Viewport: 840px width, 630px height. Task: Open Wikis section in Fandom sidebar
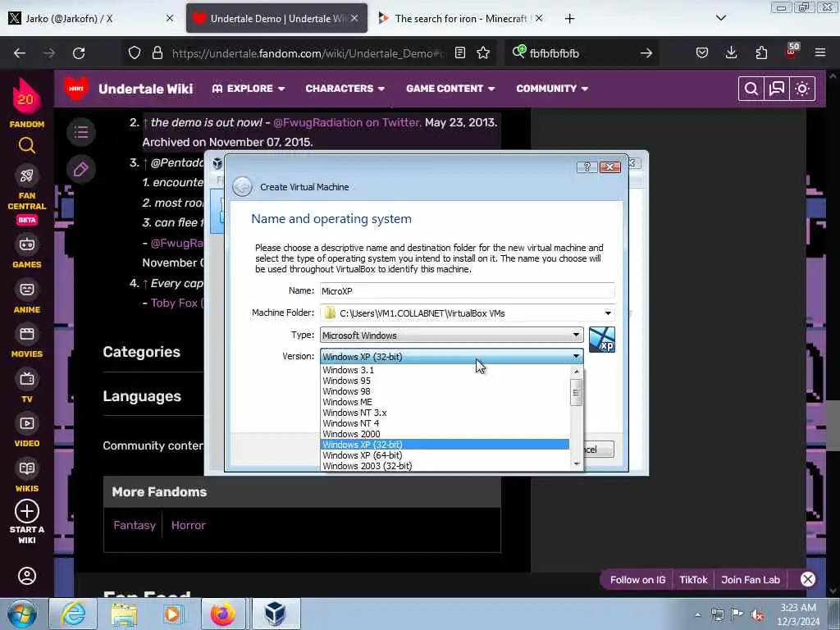pos(27,476)
